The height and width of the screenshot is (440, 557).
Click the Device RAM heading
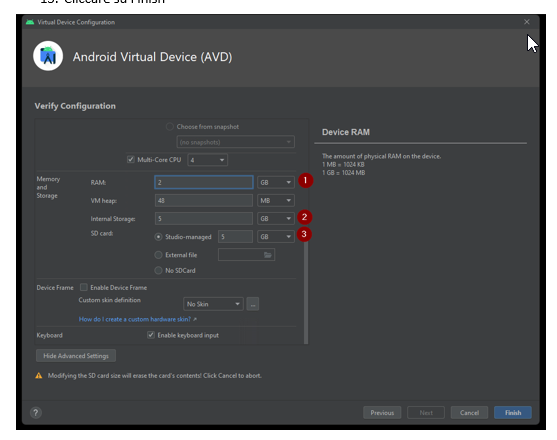click(346, 132)
